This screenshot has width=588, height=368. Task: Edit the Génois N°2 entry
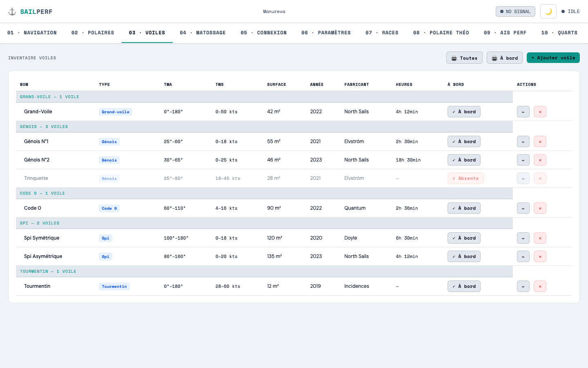tap(523, 160)
